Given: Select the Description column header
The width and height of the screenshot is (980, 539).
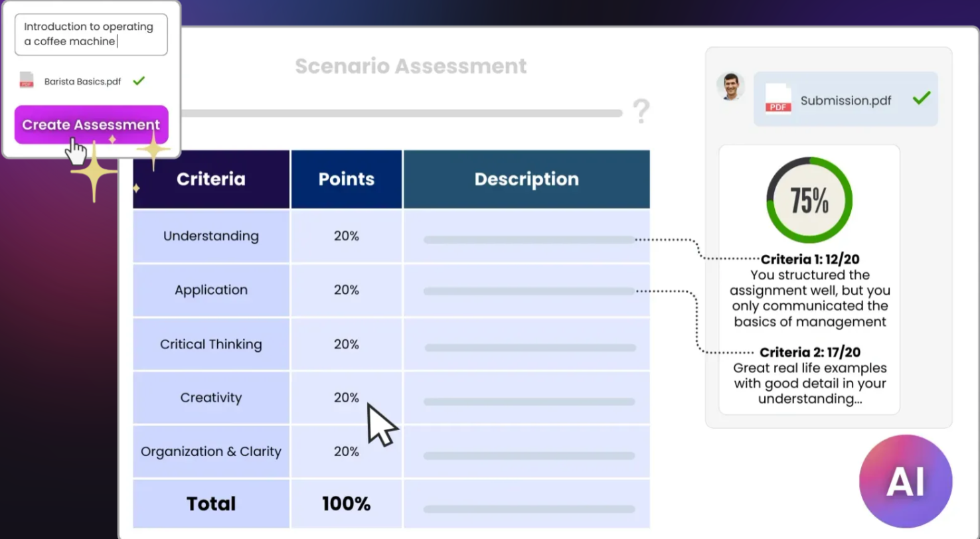Looking at the screenshot, I should [527, 179].
